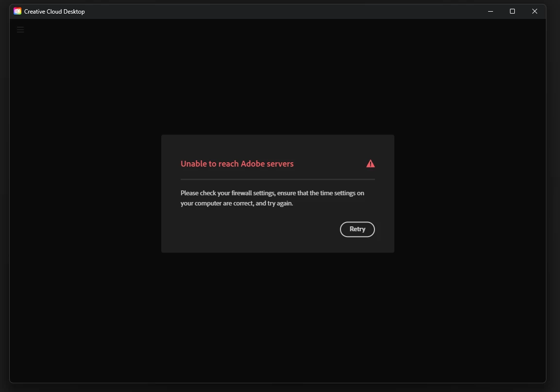
Task: Close the Creative Cloud Desktop window
Action: 535,12
